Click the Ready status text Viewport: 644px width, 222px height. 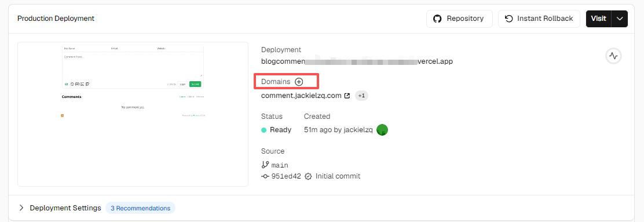pos(280,130)
